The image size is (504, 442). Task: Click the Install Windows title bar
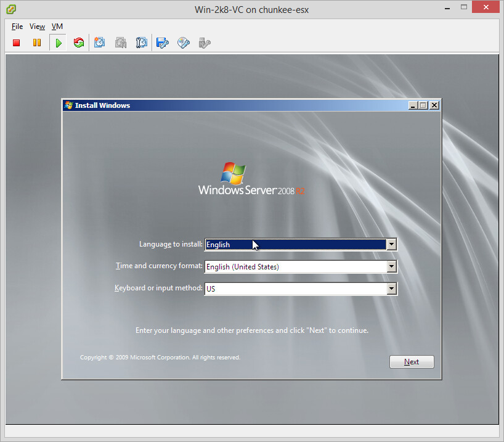click(246, 105)
